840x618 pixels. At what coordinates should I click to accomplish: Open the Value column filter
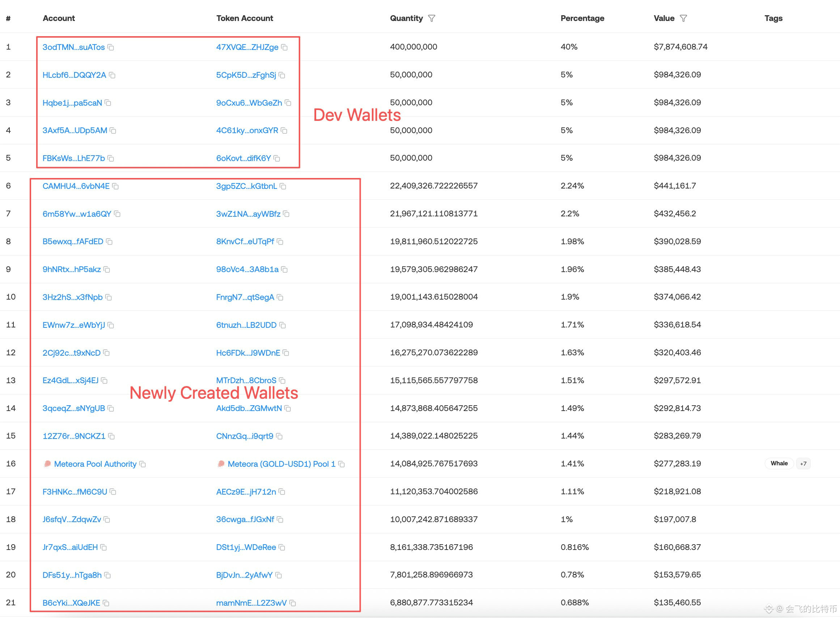tap(683, 18)
